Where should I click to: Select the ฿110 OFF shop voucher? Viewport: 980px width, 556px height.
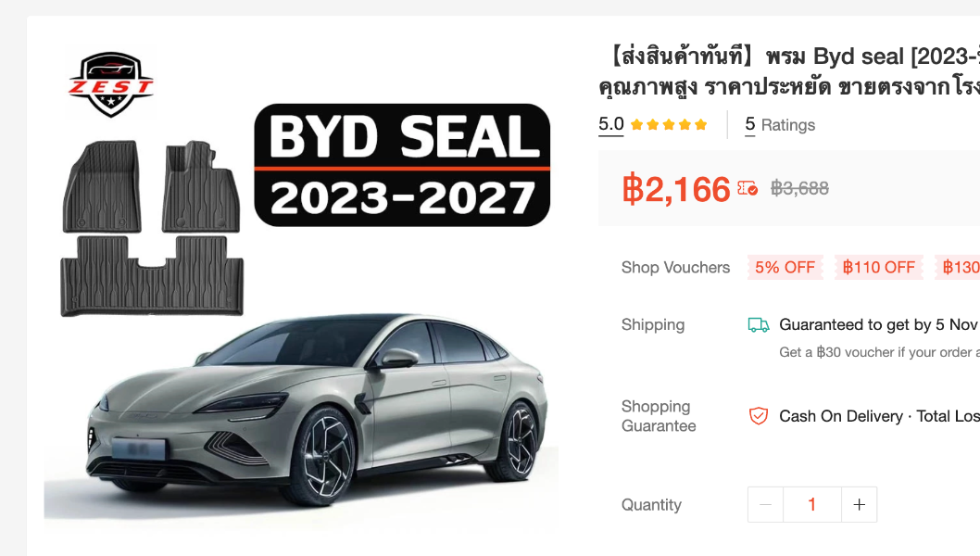(x=879, y=268)
